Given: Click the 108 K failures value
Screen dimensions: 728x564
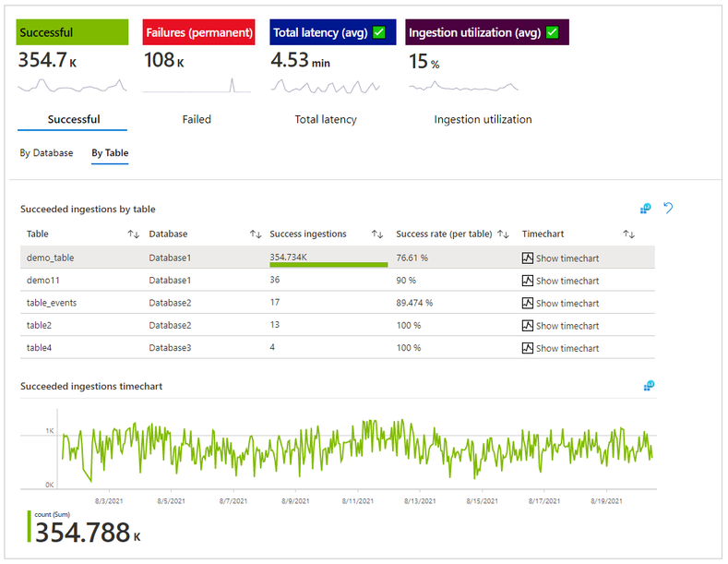Looking at the screenshot, I should click(164, 60).
